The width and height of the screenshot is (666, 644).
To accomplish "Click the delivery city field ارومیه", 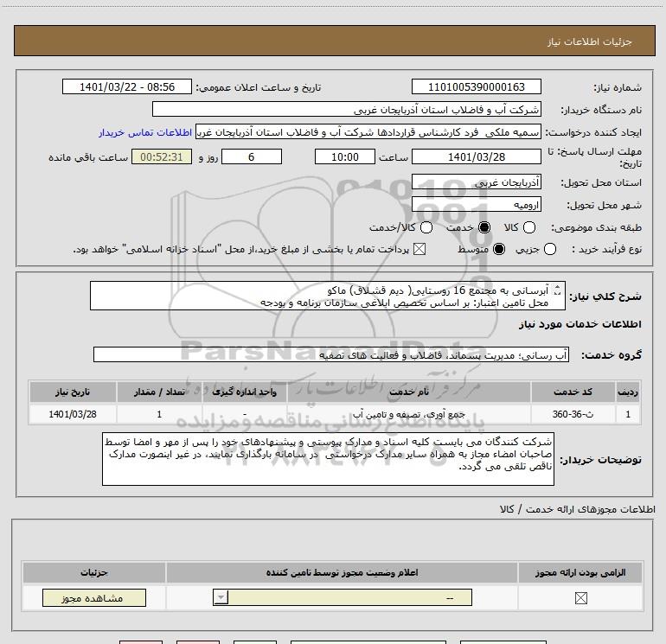I will point(476,205).
